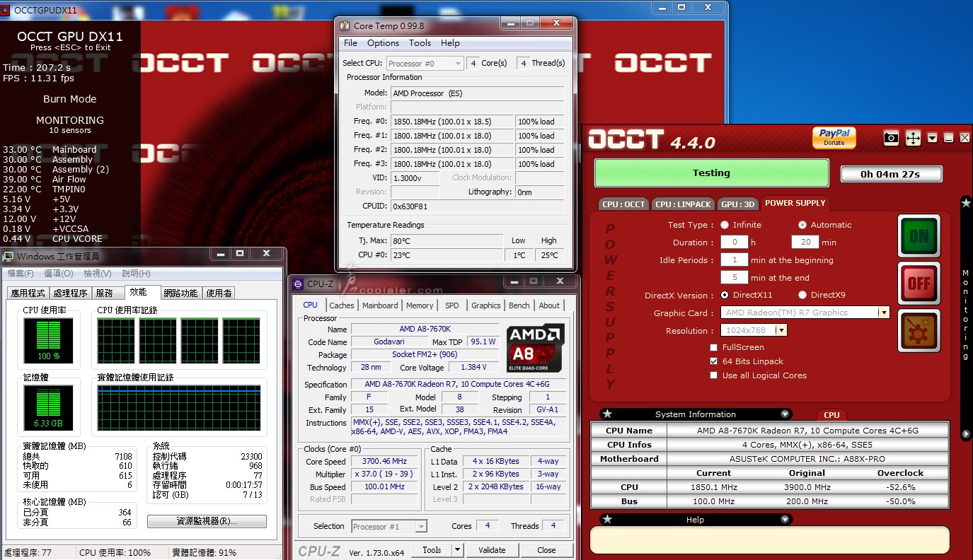Click the AMD A8 logo in CPU-Z
The height and width of the screenshot is (560, 973).
click(535, 348)
